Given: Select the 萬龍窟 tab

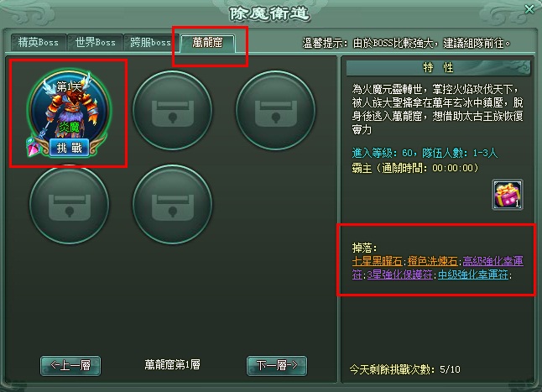Looking at the screenshot, I should click(x=207, y=43).
